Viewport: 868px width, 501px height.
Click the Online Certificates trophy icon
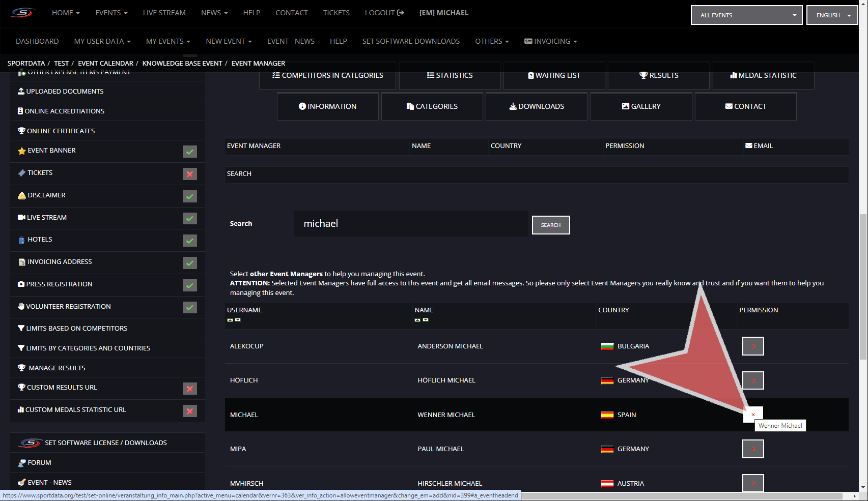(21, 131)
